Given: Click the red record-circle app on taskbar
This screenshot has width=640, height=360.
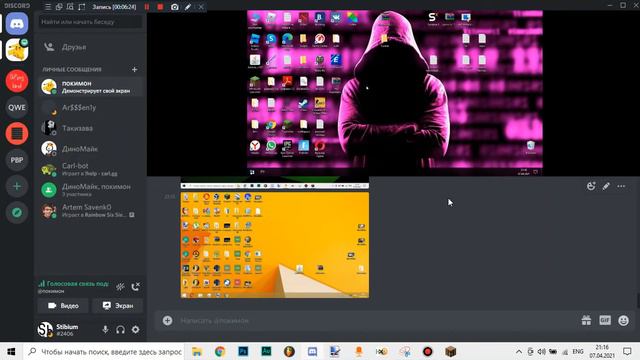Looking at the screenshot, I should [x=427, y=351].
